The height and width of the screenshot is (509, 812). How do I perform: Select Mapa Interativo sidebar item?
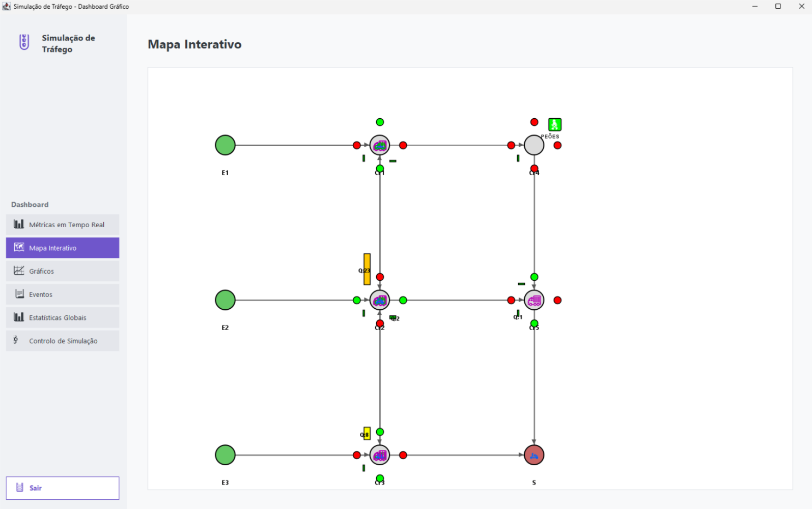coord(63,248)
